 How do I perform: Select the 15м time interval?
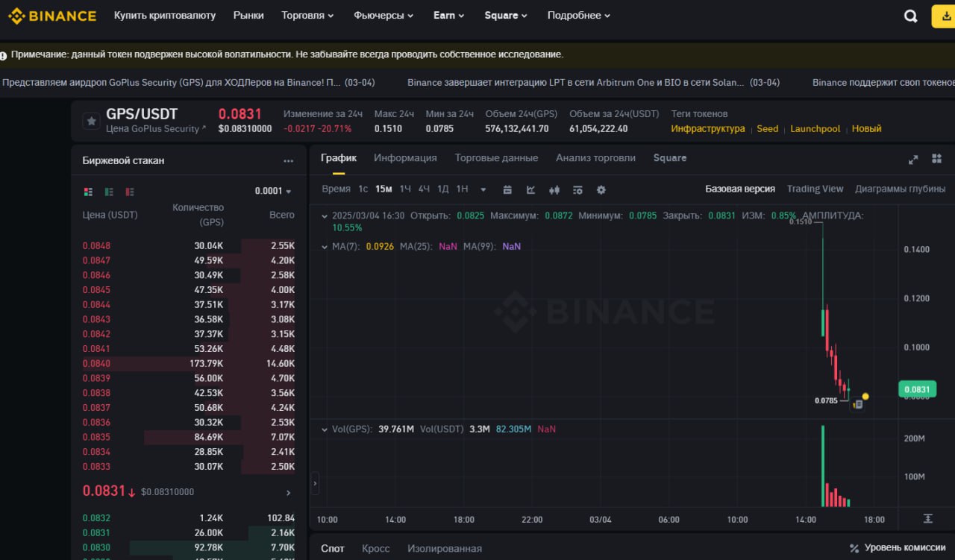click(383, 189)
